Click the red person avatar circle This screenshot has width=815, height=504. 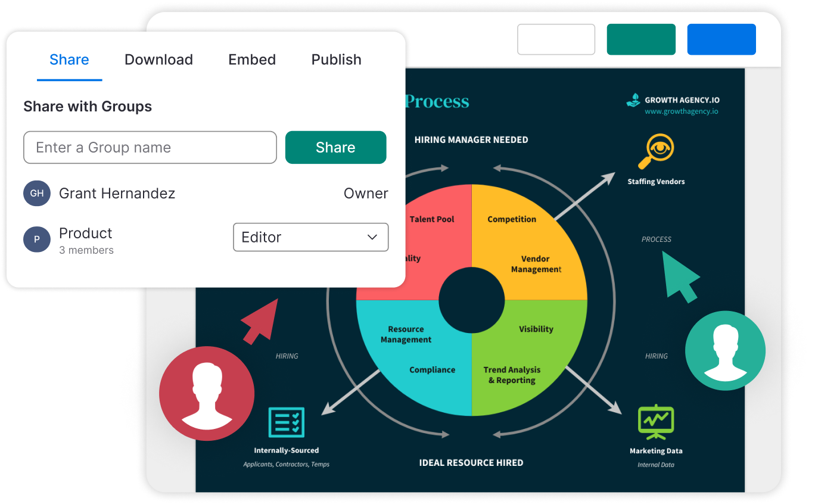pyautogui.click(x=206, y=393)
